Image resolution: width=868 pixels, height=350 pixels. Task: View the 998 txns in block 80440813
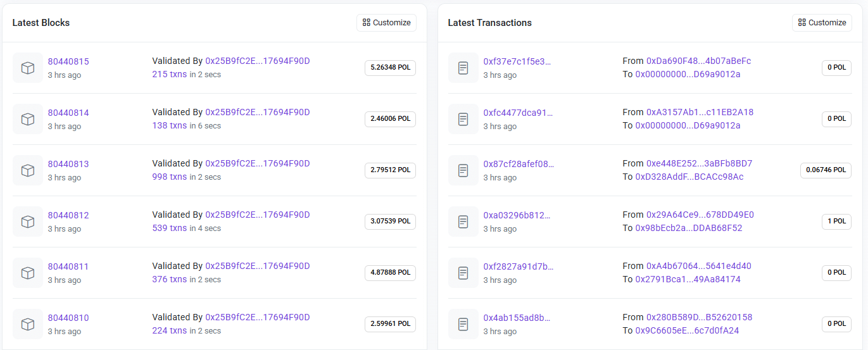pyautogui.click(x=169, y=177)
